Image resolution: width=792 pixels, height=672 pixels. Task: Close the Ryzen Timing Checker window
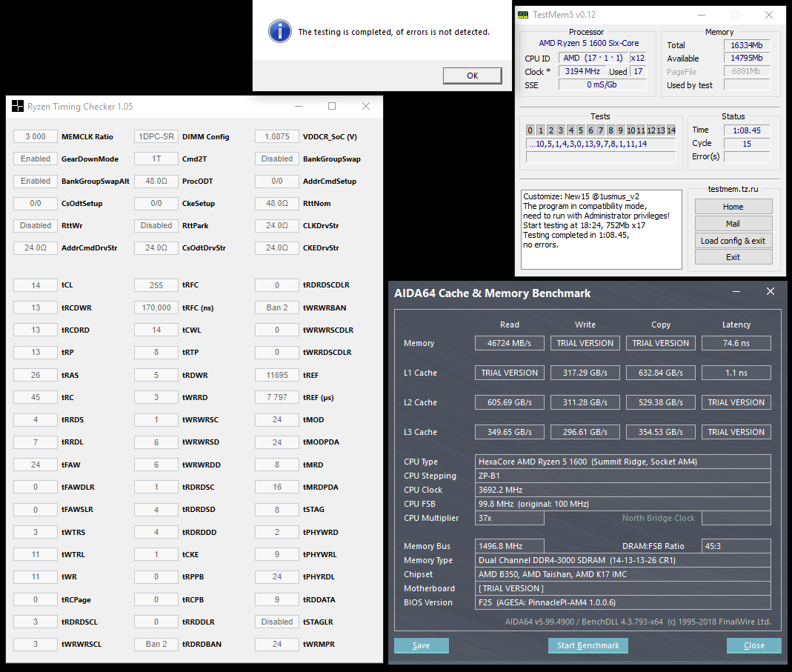366,106
